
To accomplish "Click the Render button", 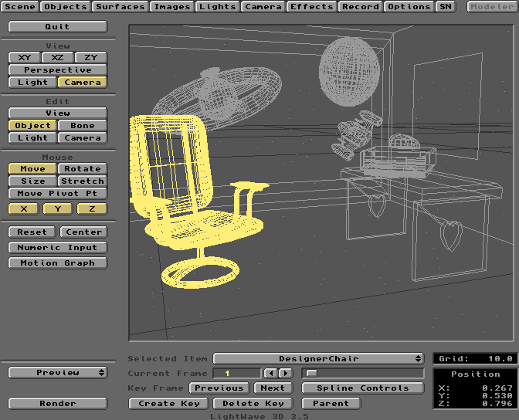I will pyautogui.click(x=58, y=404).
